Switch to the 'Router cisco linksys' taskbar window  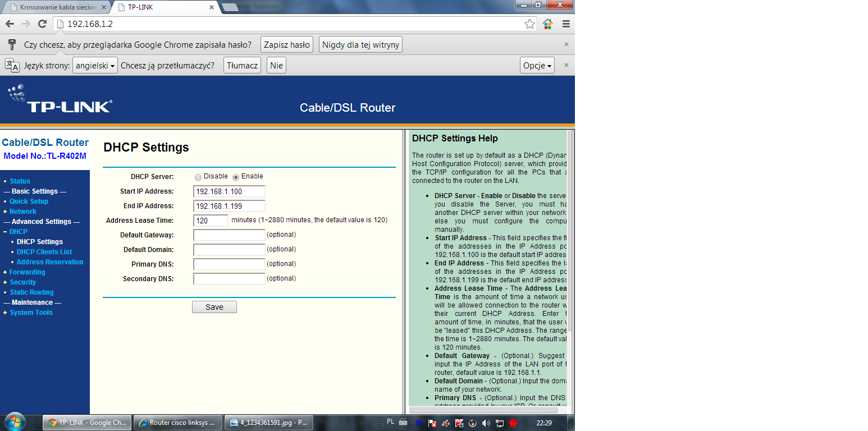pos(179,423)
